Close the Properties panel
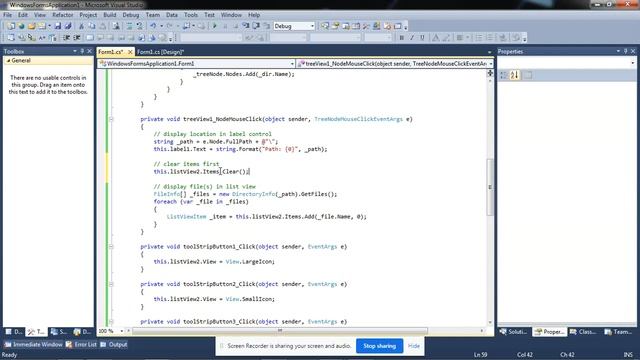 click(633, 51)
